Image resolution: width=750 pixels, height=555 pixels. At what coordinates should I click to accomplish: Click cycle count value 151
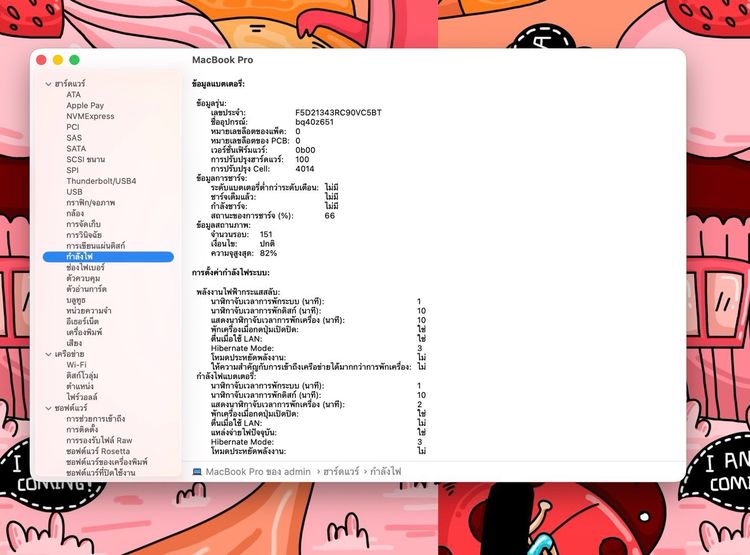pyautogui.click(x=266, y=234)
